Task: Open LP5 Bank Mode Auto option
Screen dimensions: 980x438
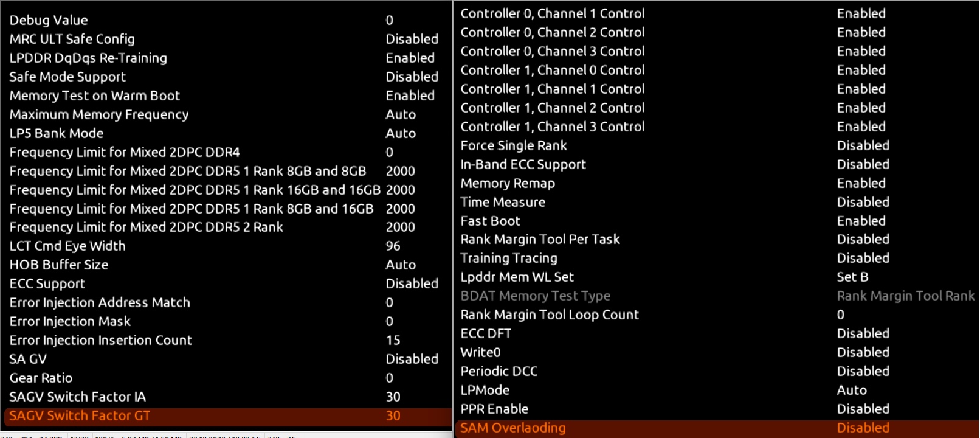Action: 401,133
